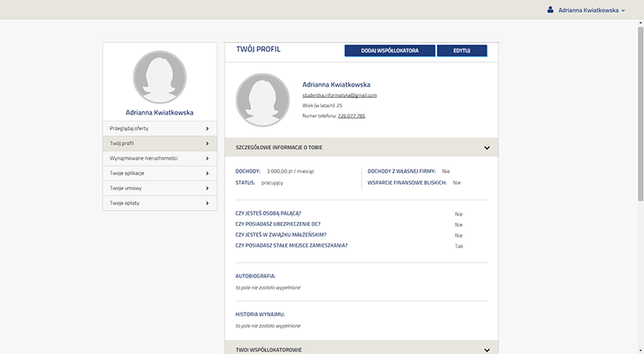
Task: Click the user icon in top bar
Action: click(550, 10)
